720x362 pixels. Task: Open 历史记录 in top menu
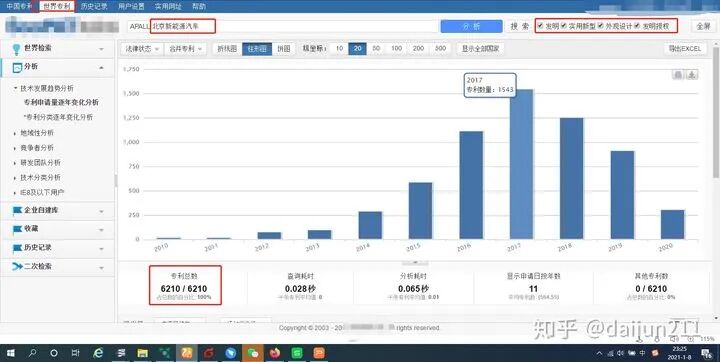(x=94, y=6)
